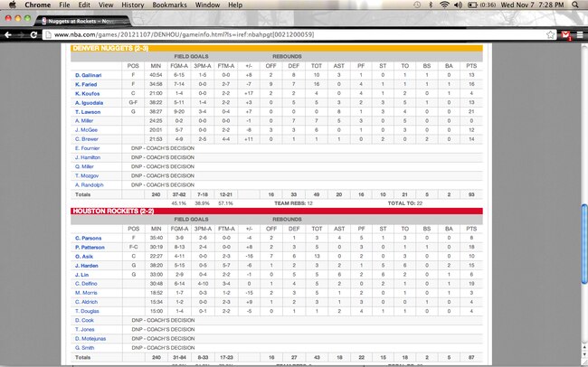Viewport: 588px width, 367px height.
Task: Click the Gmail extension icon
Action: [565, 35]
